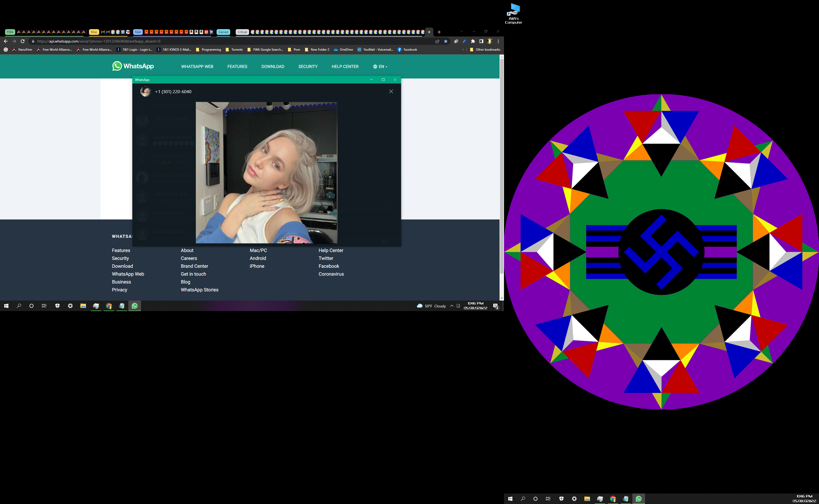The height and width of the screenshot is (504, 819).
Task: Go to the WHATSAPP WEB nav item
Action: [x=197, y=67]
